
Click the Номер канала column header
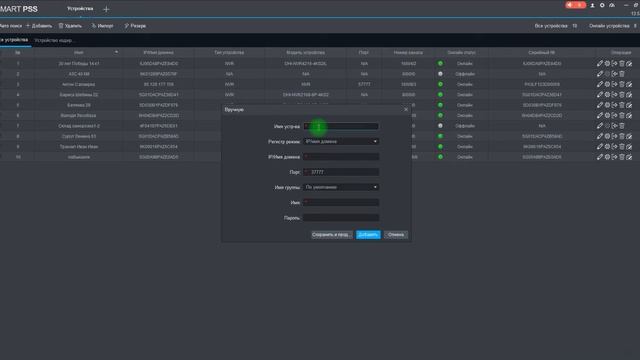[408, 53]
